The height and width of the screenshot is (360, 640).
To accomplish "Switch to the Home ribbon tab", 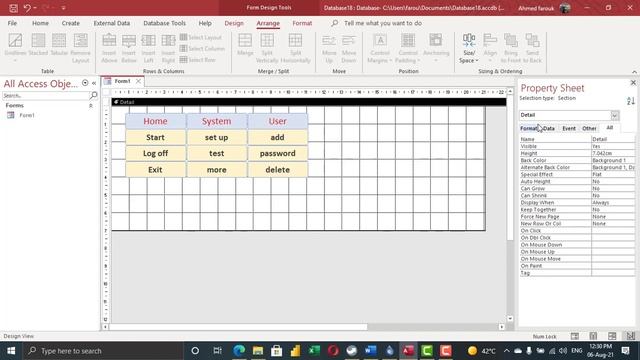I will pos(40,23).
